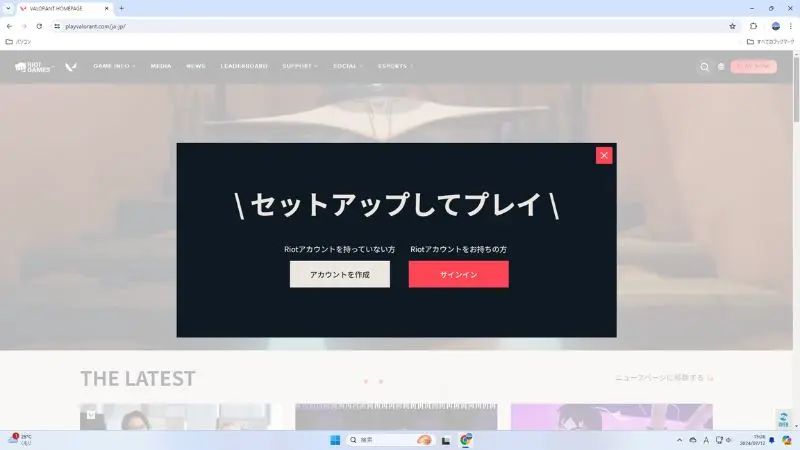Click the Valorant V logo in the navbar

pyautogui.click(x=70, y=66)
